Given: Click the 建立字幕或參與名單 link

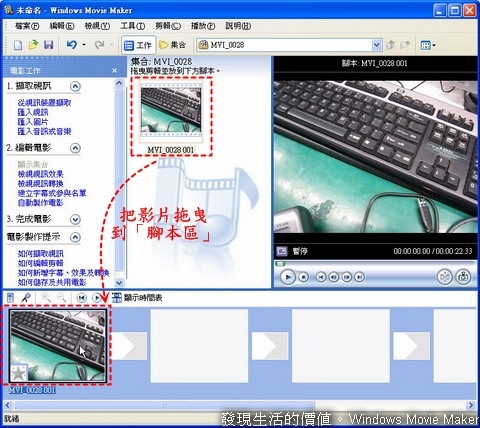Looking at the screenshot, I should pyautogui.click(x=52, y=193).
